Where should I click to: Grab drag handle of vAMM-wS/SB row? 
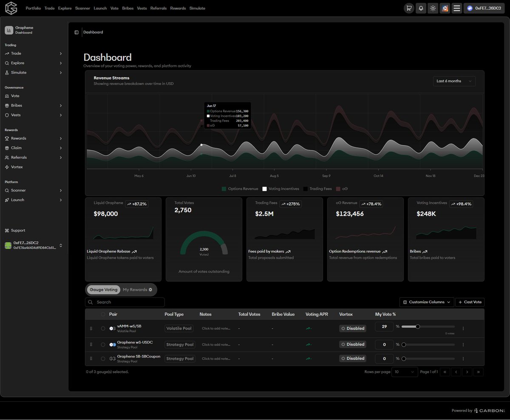coord(91,328)
